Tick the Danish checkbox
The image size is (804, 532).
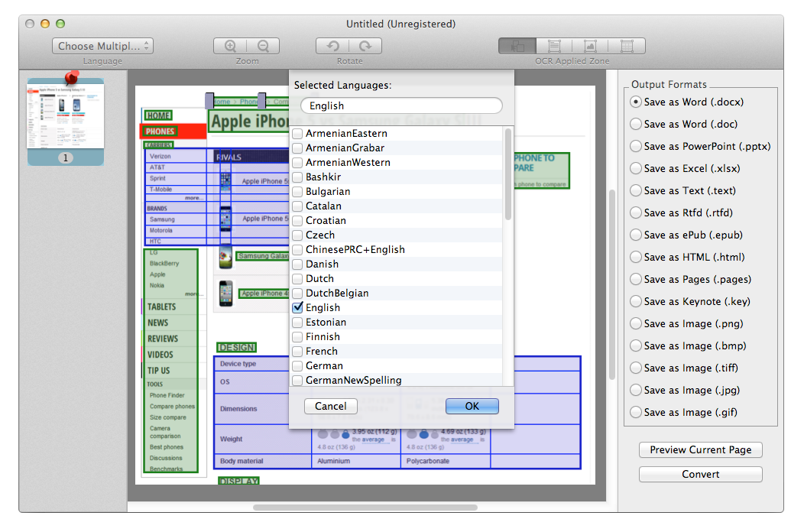click(x=297, y=264)
